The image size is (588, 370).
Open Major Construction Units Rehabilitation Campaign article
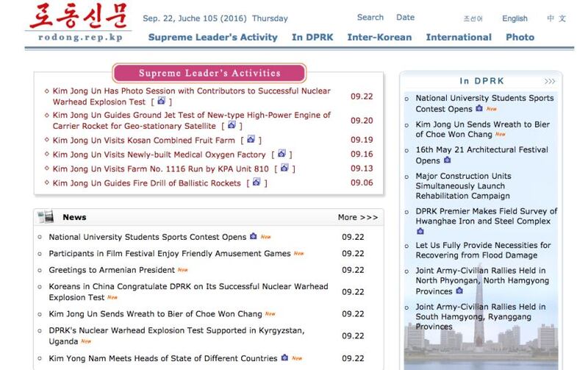(x=463, y=186)
